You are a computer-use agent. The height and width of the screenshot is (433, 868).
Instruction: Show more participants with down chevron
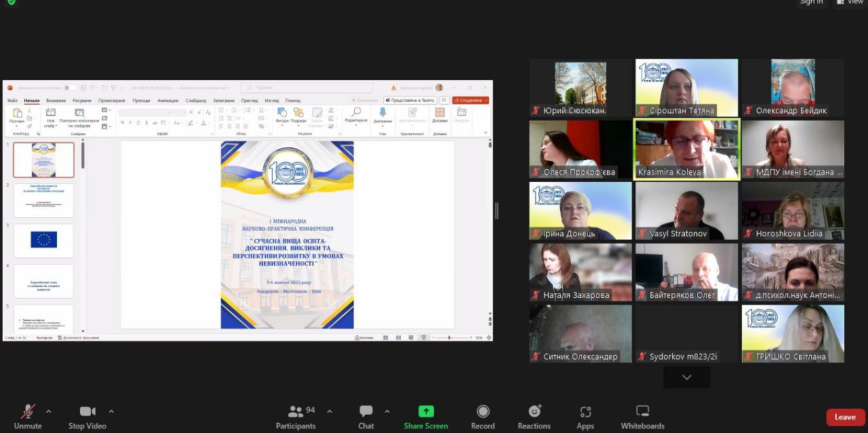click(x=687, y=377)
